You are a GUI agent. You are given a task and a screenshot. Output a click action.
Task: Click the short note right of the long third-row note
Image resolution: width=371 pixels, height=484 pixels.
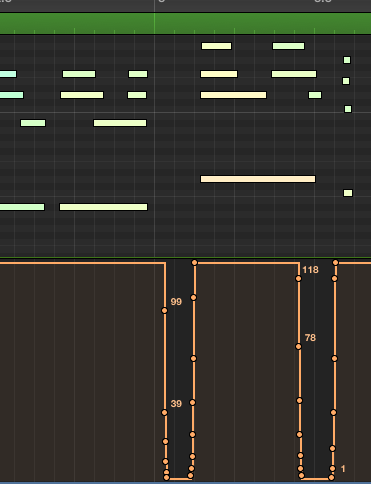pos(315,95)
